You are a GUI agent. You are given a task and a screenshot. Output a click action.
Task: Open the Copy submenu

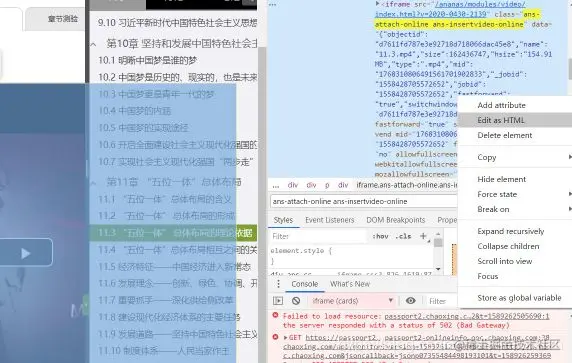click(x=515, y=157)
